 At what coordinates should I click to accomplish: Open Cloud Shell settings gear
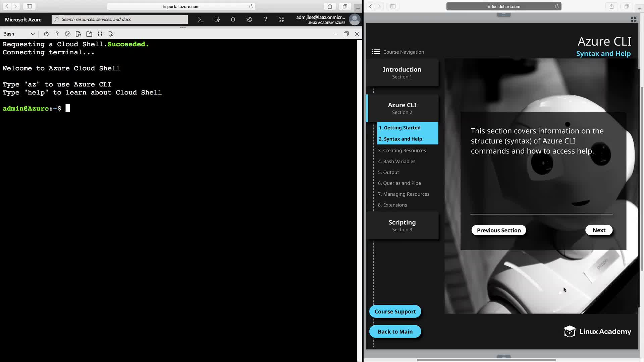[68, 34]
